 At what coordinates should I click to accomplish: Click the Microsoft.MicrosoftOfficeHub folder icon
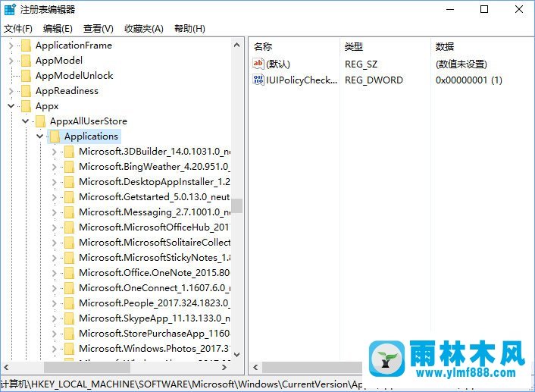[x=69, y=227]
